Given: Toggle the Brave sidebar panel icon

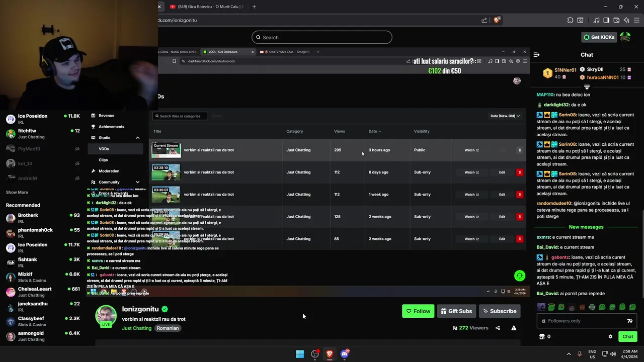Looking at the screenshot, I should (606, 20).
